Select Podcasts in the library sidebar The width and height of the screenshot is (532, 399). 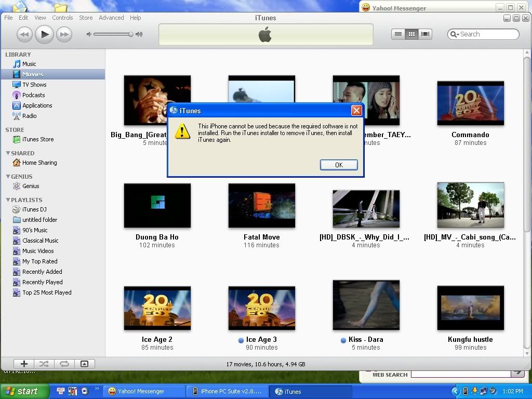coord(33,95)
